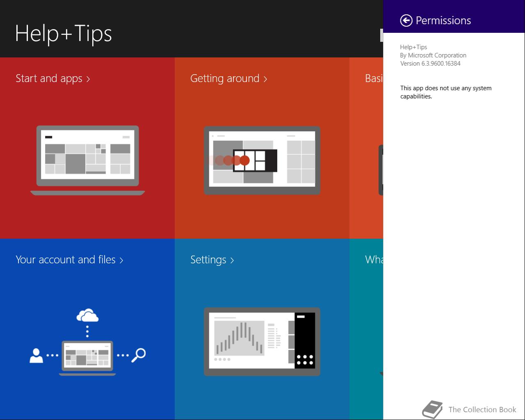
Task: Open the Start and apps section
Action: tap(52, 78)
